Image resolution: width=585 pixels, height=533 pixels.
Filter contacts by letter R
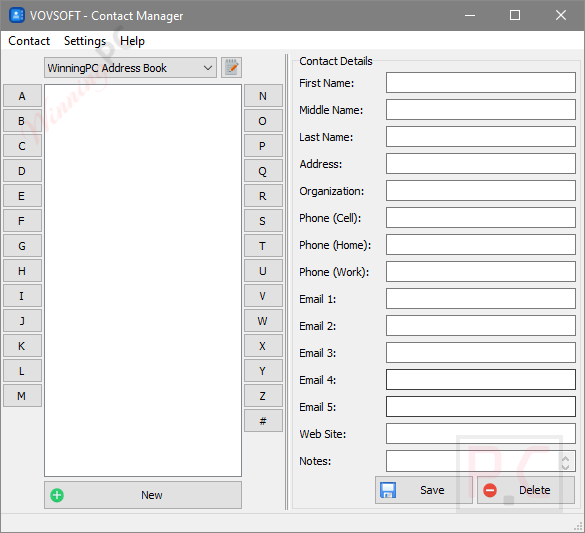coord(263,196)
